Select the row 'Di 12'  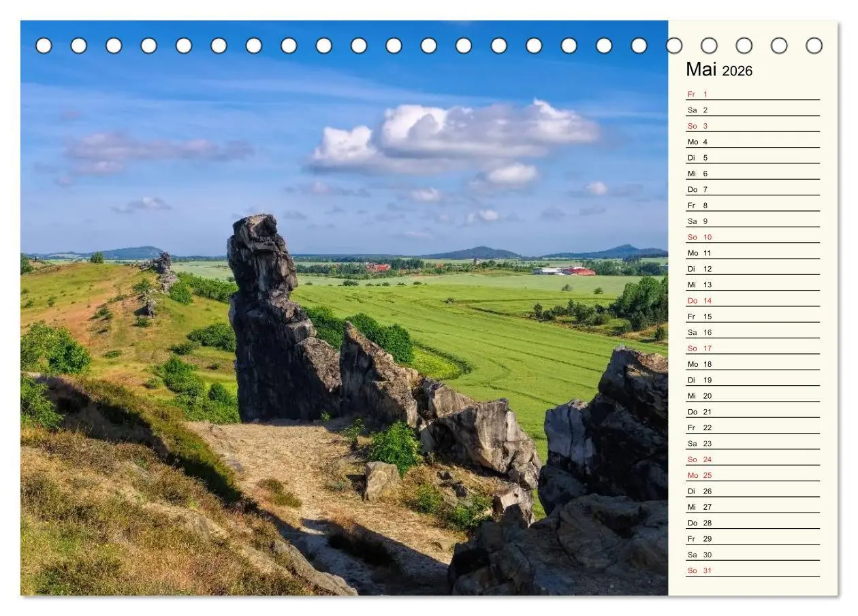click(753, 269)
